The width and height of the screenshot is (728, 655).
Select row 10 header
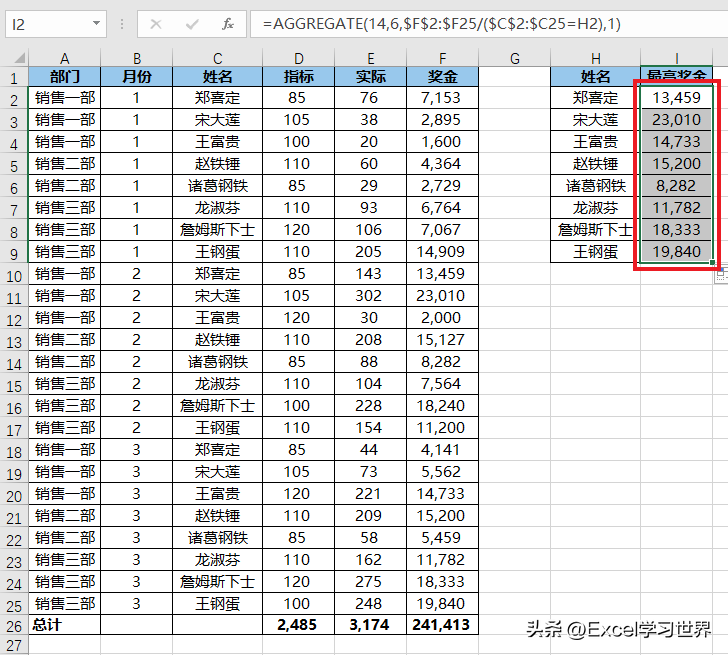click(14, 276)
